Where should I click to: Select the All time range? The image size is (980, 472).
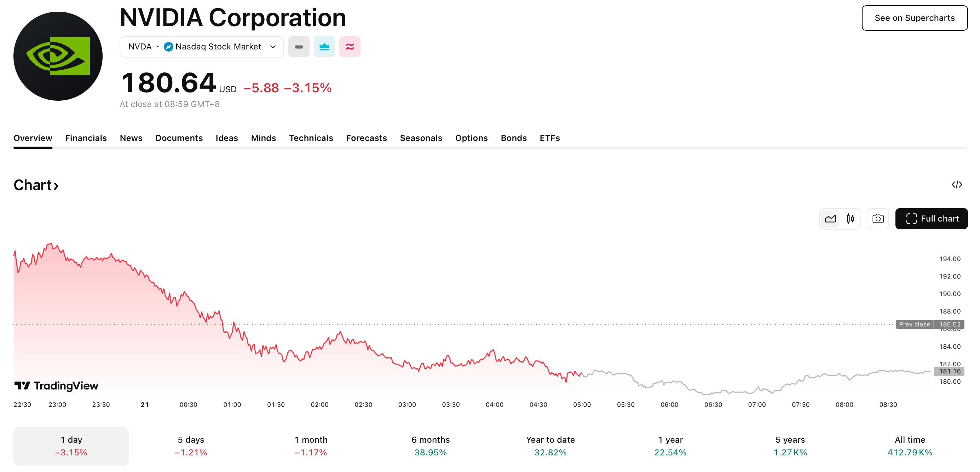coord(910,446)
